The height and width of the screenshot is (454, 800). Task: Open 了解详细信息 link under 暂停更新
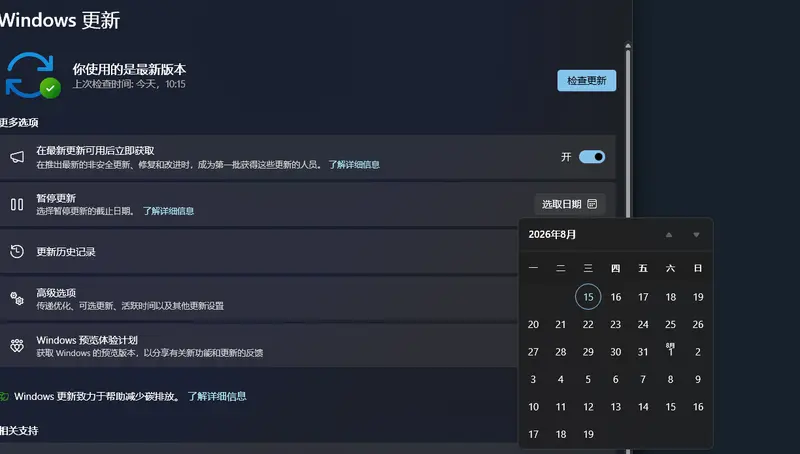click(168, 211)
